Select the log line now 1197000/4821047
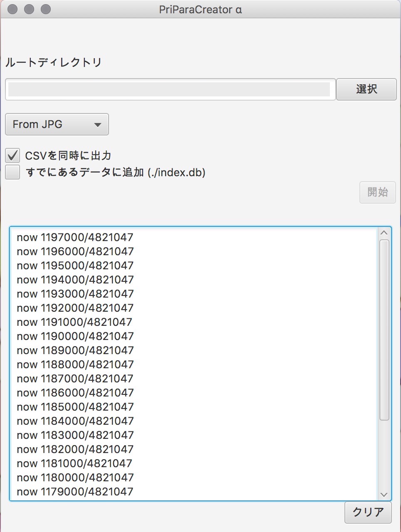Image resolution: width=401 pixels, height=532 pixels. tap(74, 237)
